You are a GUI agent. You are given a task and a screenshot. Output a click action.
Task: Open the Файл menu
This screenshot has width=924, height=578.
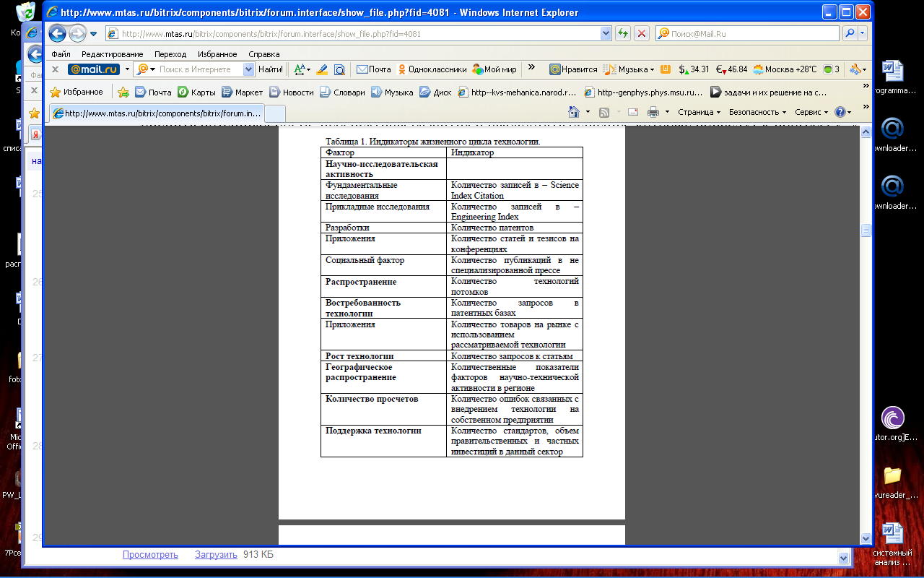[x=61, y=54]
